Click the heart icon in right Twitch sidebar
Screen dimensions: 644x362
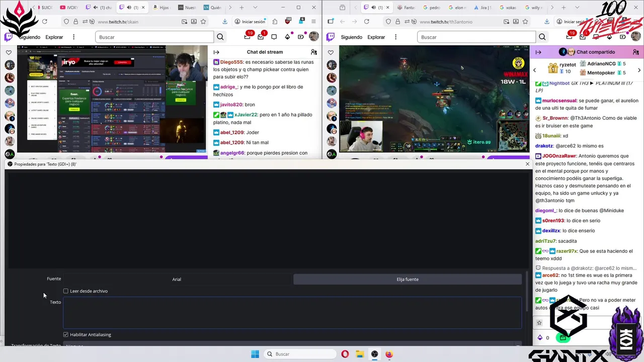[x=331, y=53]
